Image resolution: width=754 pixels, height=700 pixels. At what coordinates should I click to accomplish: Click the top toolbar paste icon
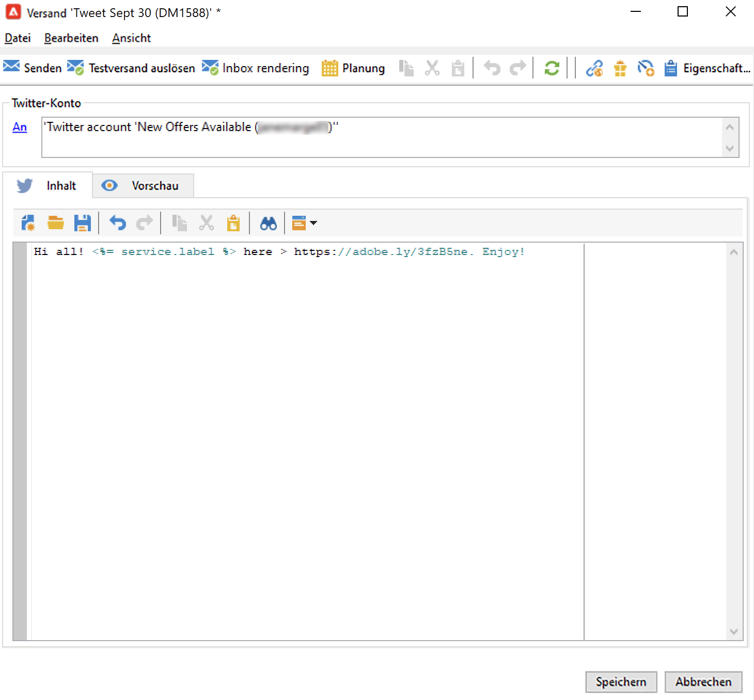coord(458,68)
